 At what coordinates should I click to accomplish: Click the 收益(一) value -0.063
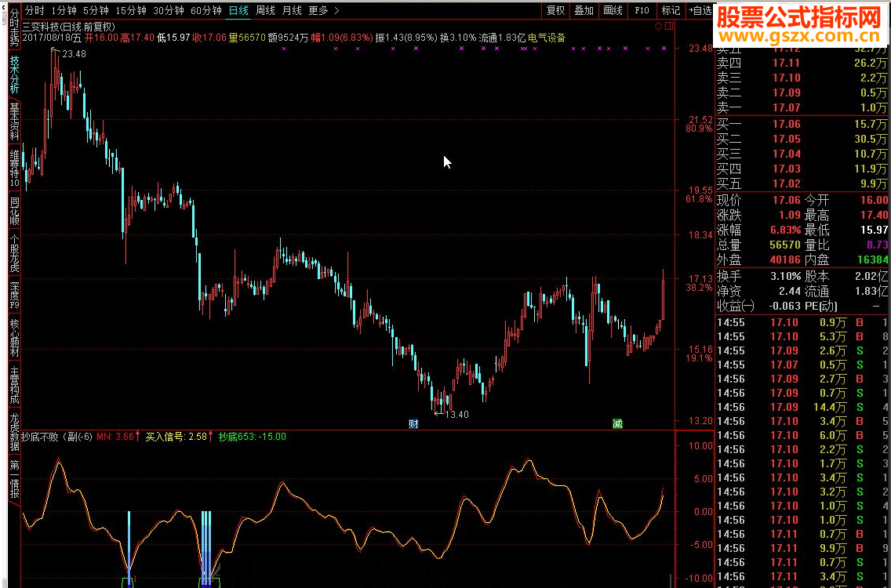pyautogui.click(x=785, y=307)
